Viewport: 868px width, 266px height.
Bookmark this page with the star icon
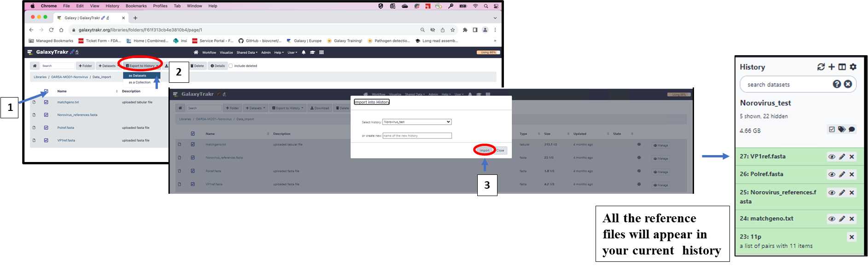tap(453, 30)
